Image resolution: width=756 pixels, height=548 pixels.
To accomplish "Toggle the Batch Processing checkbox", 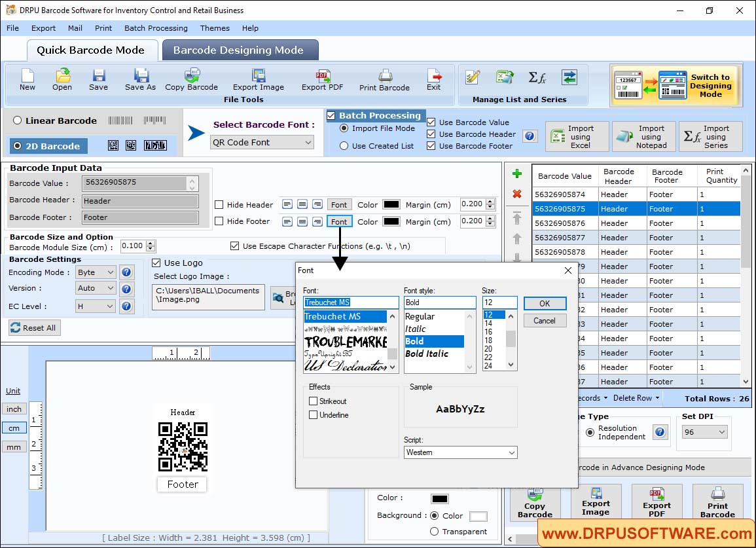I will (x=331, y=115).
